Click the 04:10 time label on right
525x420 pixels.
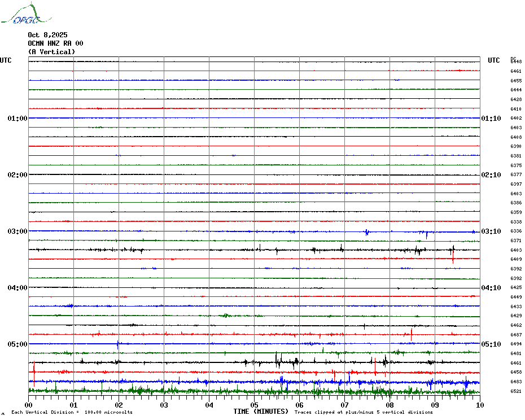[x=491, y=288]
